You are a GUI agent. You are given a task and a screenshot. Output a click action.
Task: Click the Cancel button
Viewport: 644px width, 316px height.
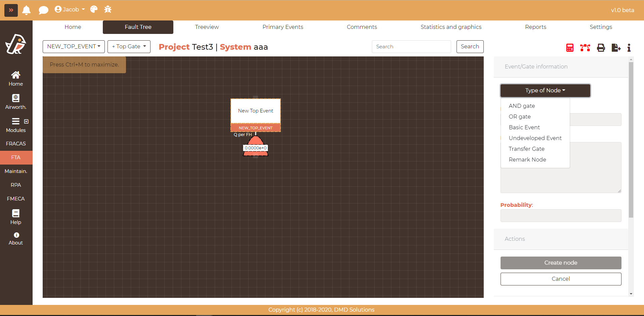pos(560,279)
